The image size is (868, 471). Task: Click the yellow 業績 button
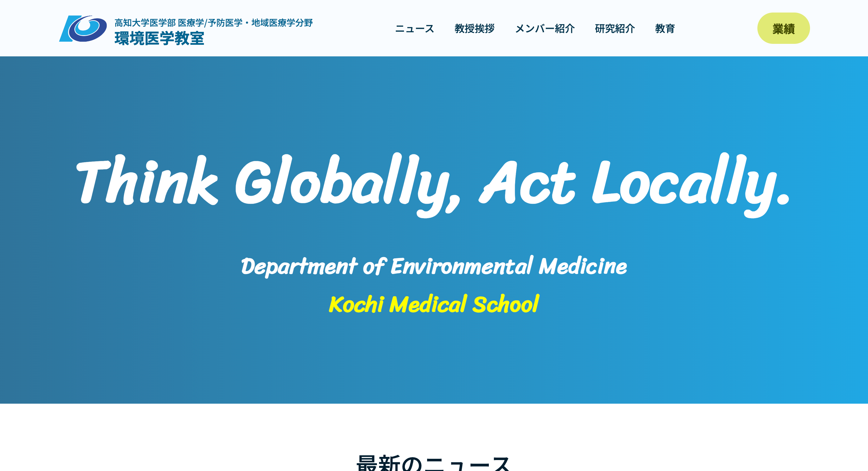coord(783,28)
